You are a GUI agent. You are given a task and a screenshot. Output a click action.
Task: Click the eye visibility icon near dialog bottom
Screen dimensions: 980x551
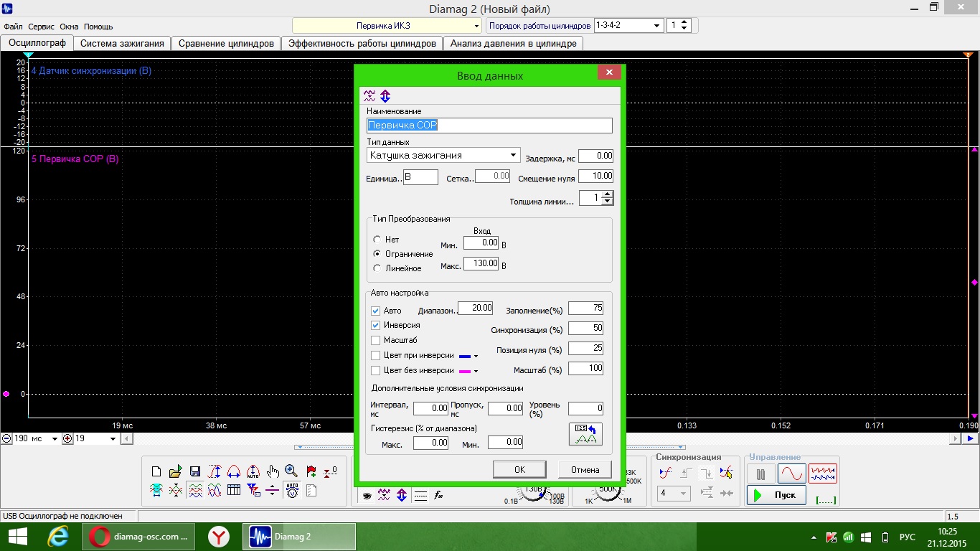(x=367, y=496)
